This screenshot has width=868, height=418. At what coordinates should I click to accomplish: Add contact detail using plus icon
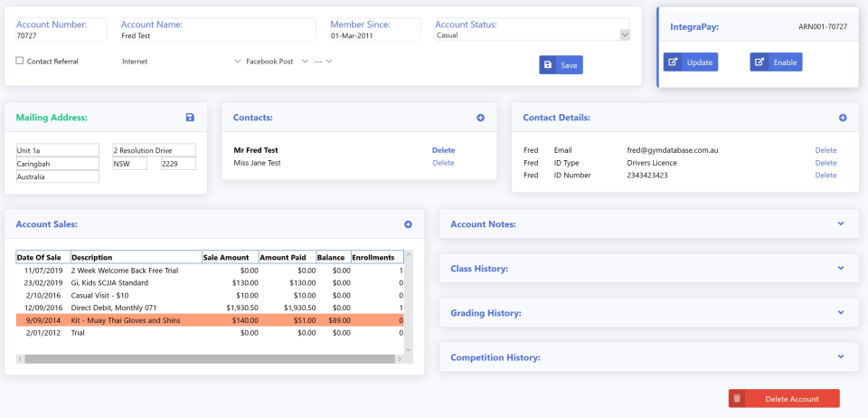843,118
